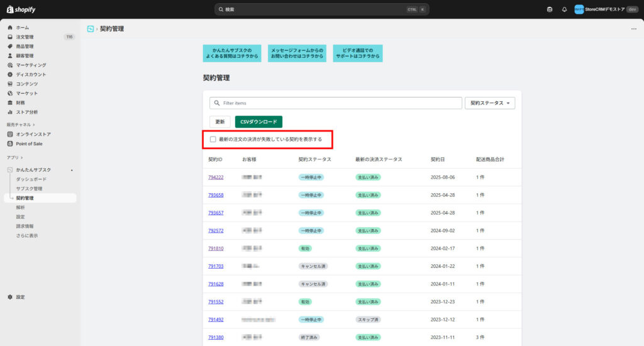The width and height of the screenshot is (644, 346).
Task: Open the notifications bell icon
Action: (564, 9)
